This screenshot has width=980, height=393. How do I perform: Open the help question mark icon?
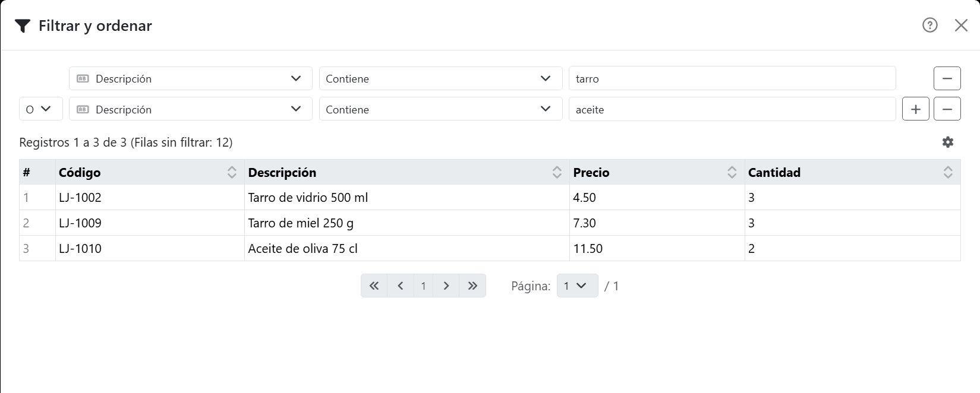pyautogui.click(x=929, y=25)
